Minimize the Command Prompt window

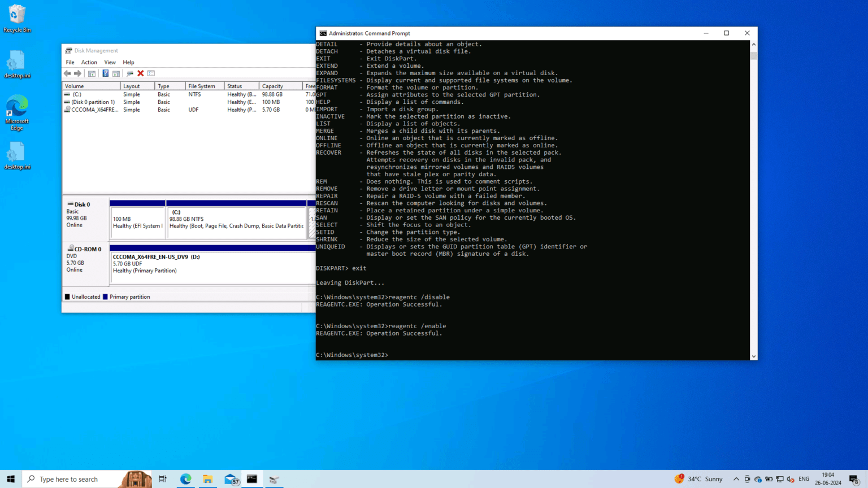(706, 33)
